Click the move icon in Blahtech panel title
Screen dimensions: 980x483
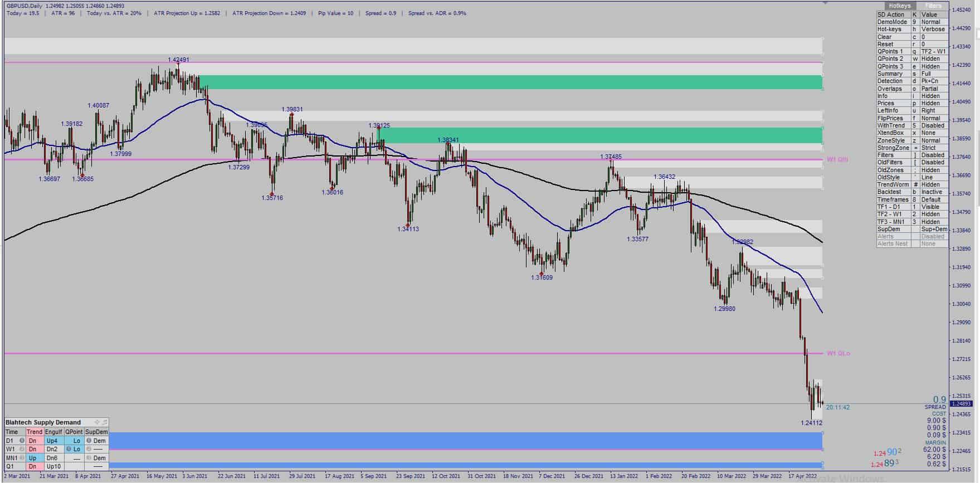pos(97,422)
